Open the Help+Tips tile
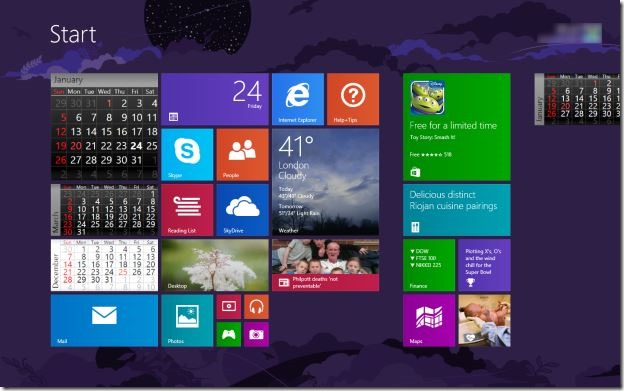624x391 pixels. 353,99
